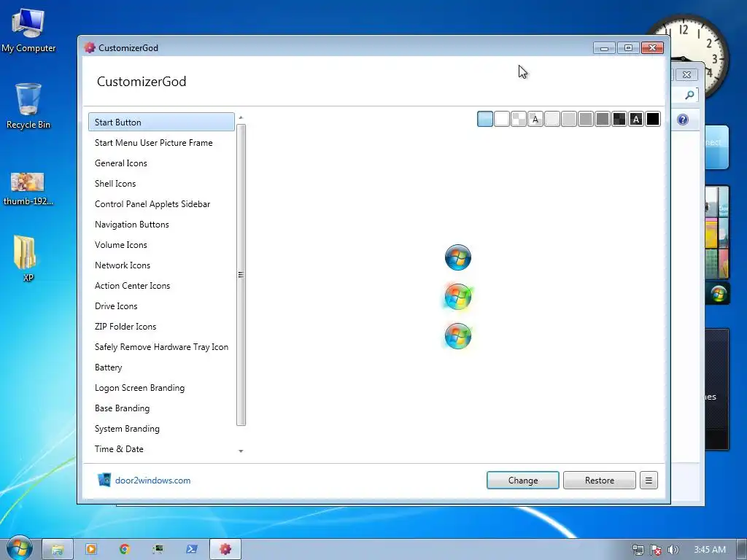Open Chrome from the taskbar
Screen dimensions: 747x560
(x=124, y=549)
